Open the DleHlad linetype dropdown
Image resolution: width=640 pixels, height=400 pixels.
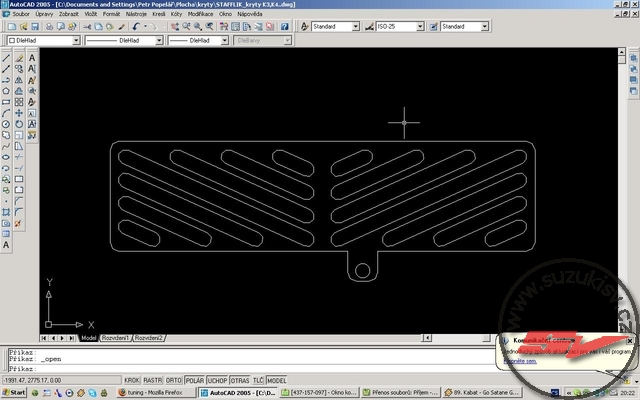click(x=159, y=40)
